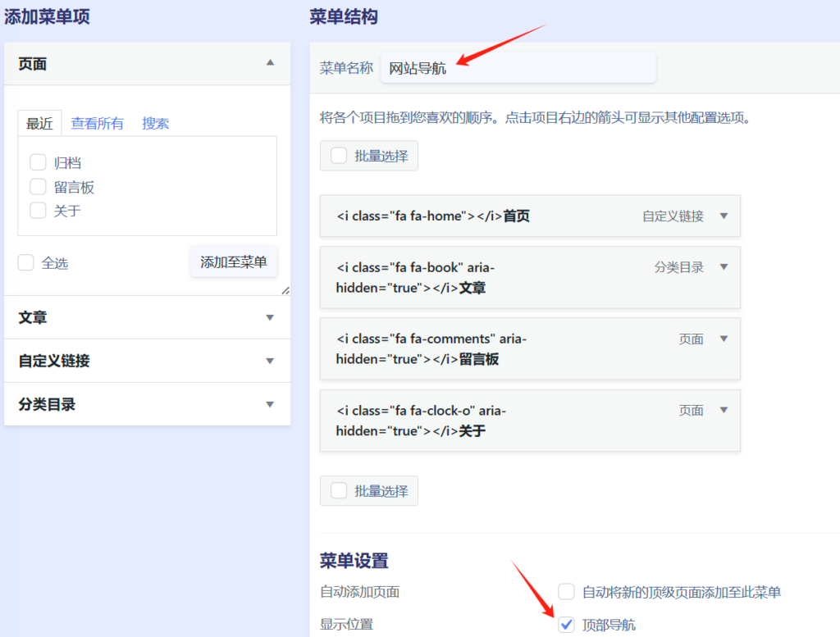
Task: Toggle the 全选 checkbox
Action: [x=26, y=263]
